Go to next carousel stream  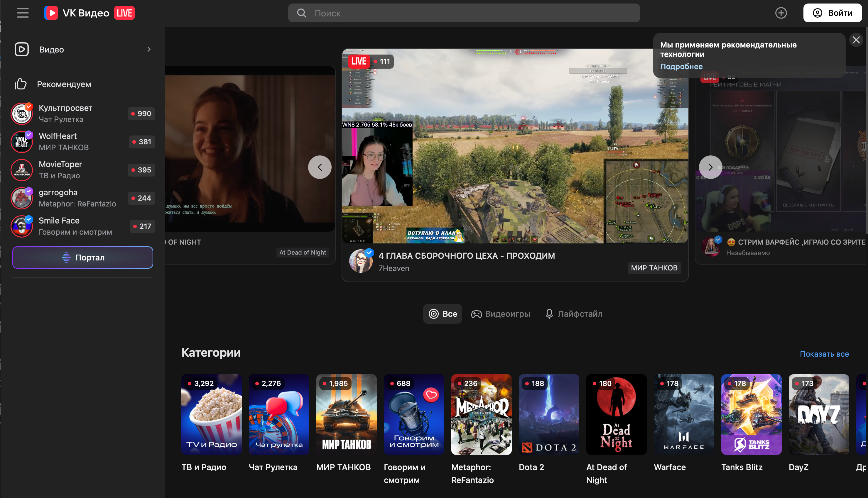tap(710, 167)
